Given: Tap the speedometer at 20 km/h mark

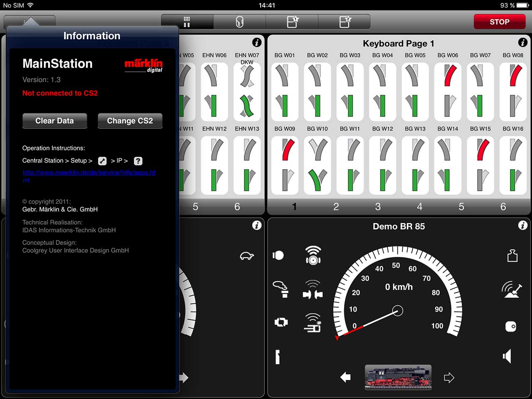Looking at the screenshot, I should [356, 293].
